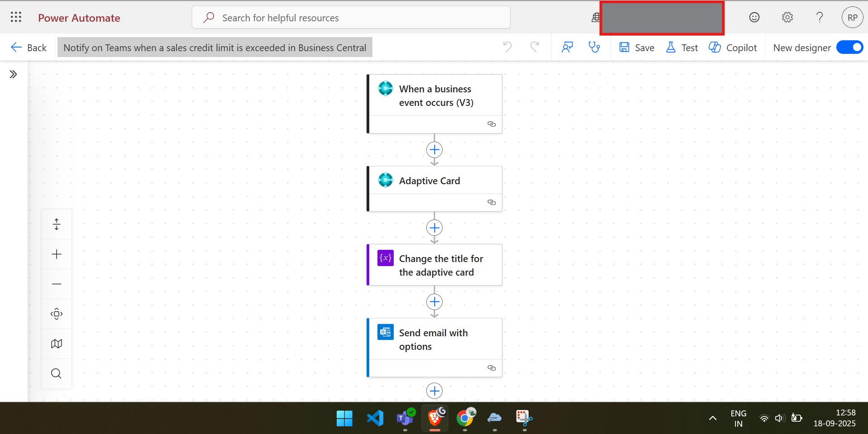Insert step after Change the title action

tap(434, 302)
